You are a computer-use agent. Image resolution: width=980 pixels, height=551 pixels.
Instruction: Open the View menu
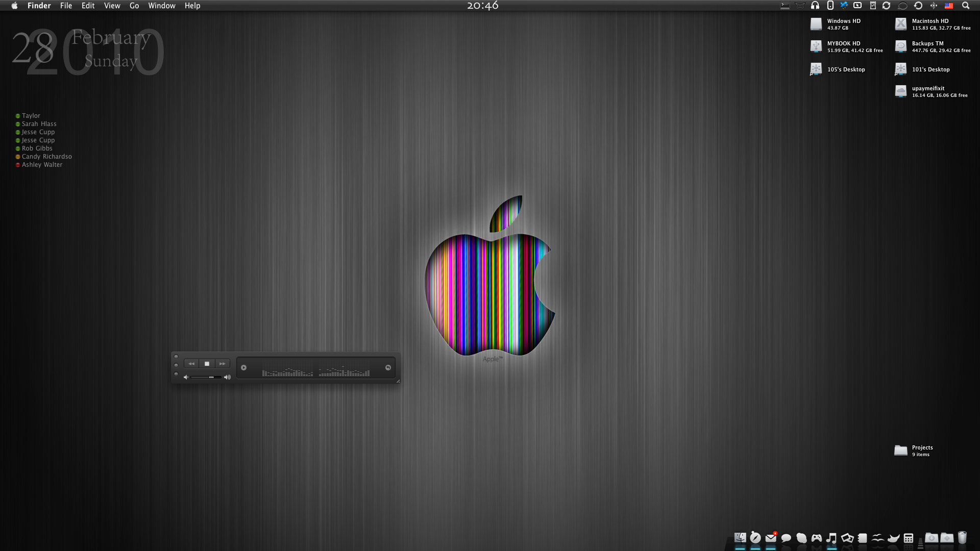tap(112, 6)
